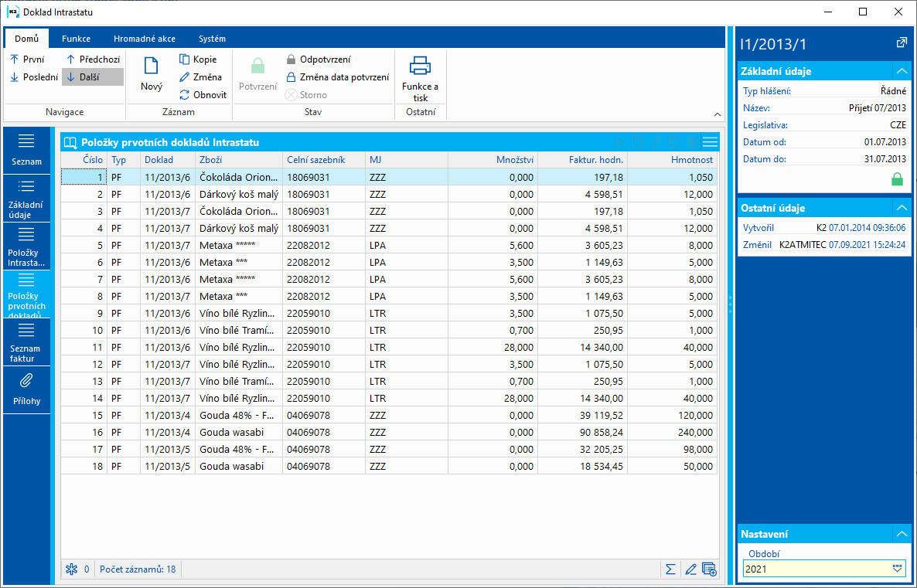Select the Seznam faktur sidebar tab
917x588 pixels.
(x=26, y=342)
